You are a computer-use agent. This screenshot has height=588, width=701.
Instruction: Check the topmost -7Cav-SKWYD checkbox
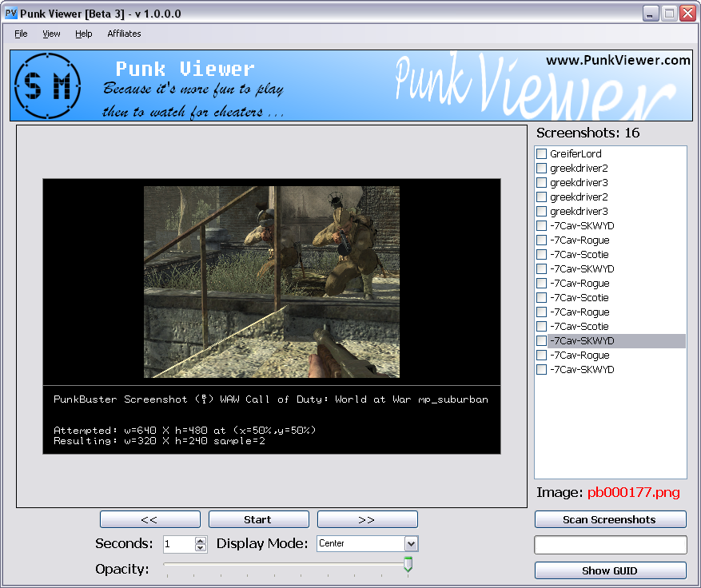541,225
